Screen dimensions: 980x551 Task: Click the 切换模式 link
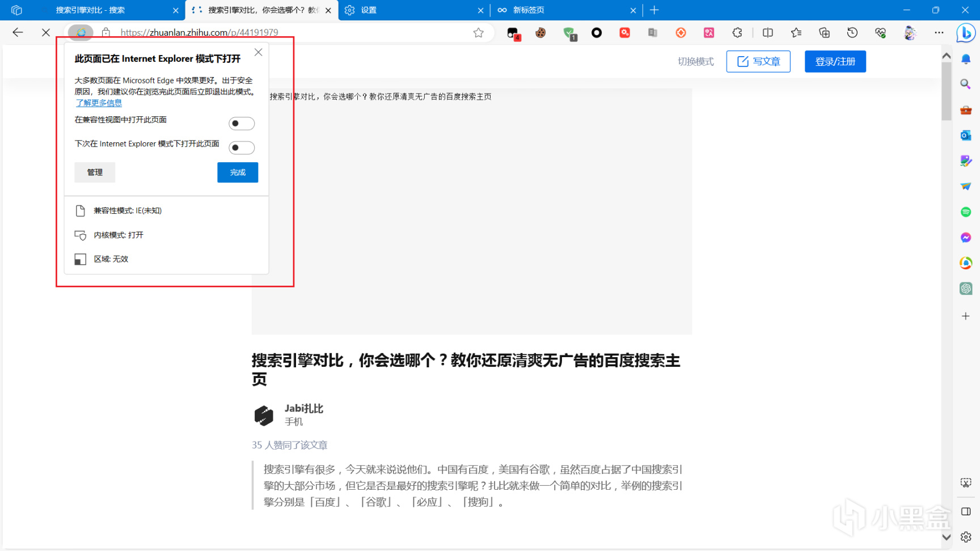coord(695,61)
